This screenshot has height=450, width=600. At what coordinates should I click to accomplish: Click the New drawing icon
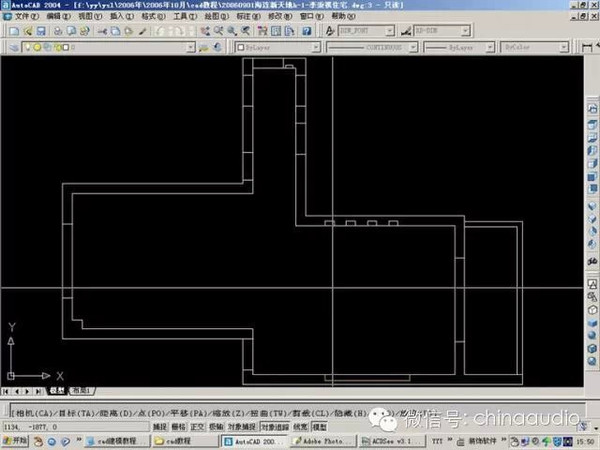tap(14, 31)
